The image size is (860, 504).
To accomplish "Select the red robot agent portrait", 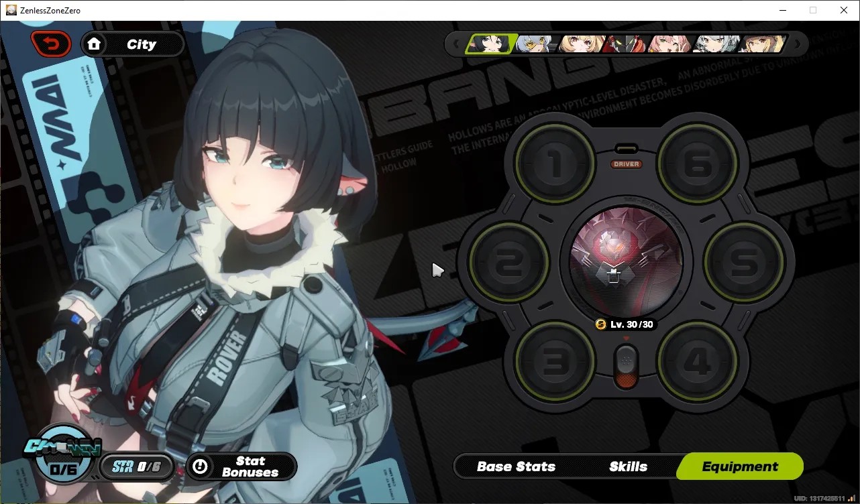I will pyautogui.click(x=625, y=44).
